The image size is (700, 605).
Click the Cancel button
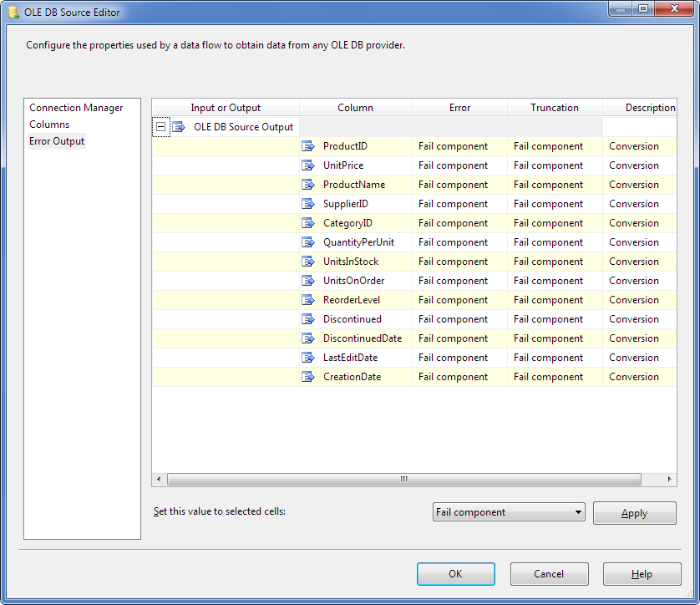click(x=549, y=574)
